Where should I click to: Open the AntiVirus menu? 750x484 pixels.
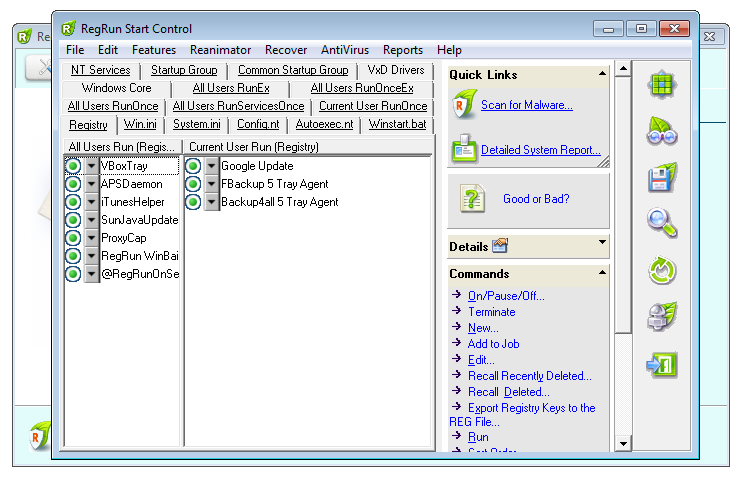[345, 50]
